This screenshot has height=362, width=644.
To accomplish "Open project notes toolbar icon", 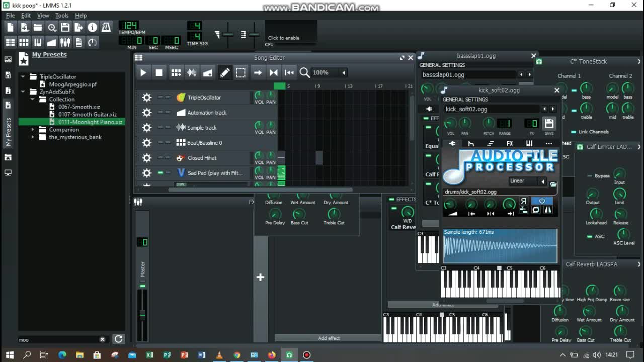I will [78, 42].
